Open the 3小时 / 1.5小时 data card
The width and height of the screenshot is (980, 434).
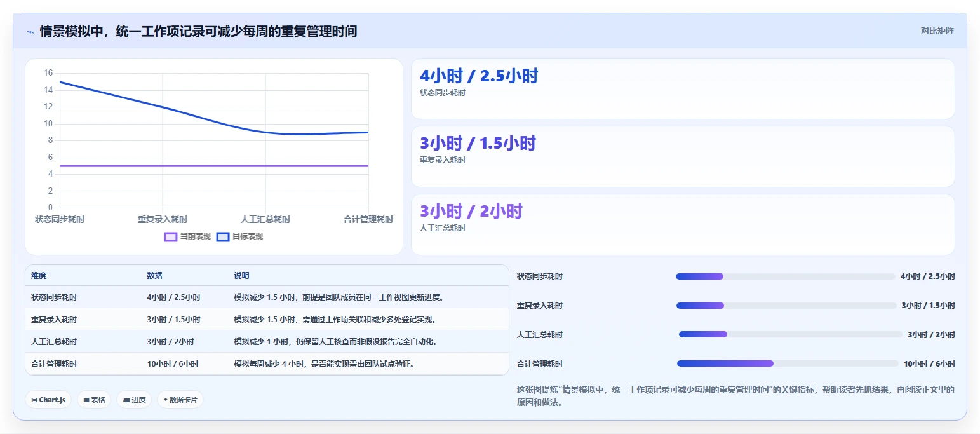(x=683, y=156)
